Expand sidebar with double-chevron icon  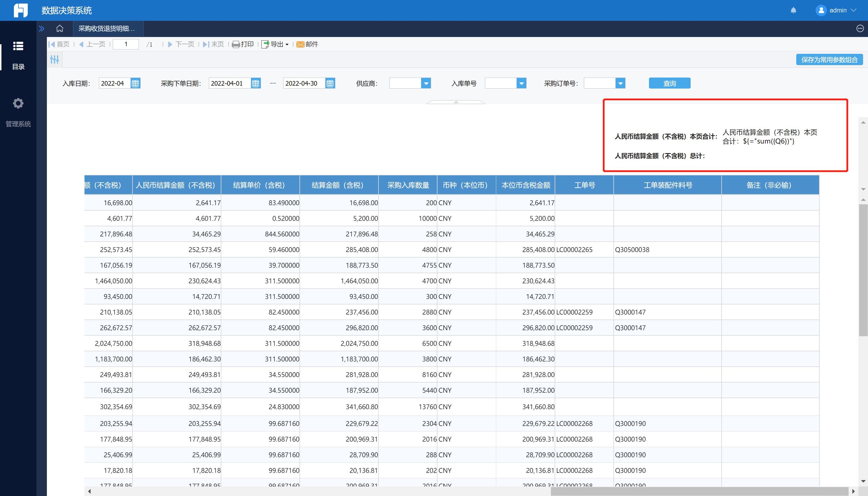(42, 29)
